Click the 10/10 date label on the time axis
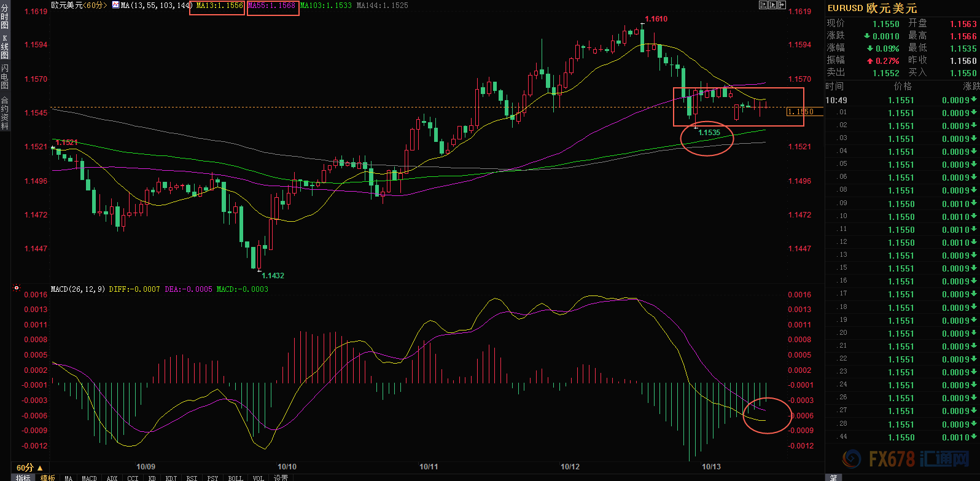 (x=287, y=467)
